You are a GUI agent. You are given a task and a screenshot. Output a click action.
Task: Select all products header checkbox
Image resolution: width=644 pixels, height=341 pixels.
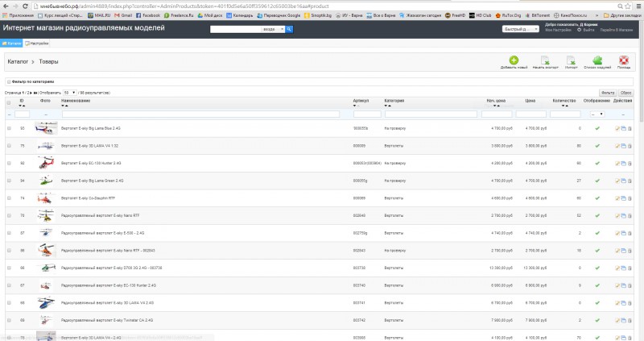9,102
